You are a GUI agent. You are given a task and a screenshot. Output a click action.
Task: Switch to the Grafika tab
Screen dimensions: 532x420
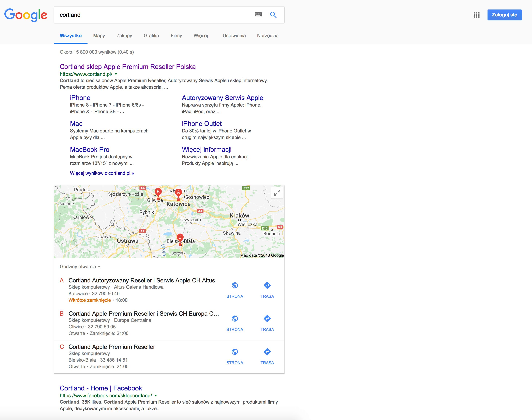(x=151, y=36)
